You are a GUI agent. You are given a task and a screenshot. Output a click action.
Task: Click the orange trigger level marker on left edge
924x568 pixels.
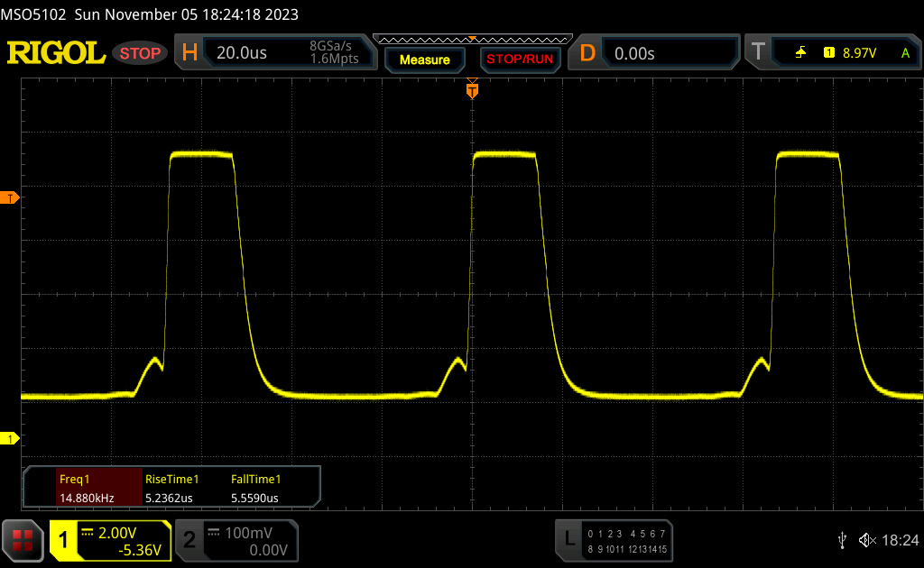[11, 197]
